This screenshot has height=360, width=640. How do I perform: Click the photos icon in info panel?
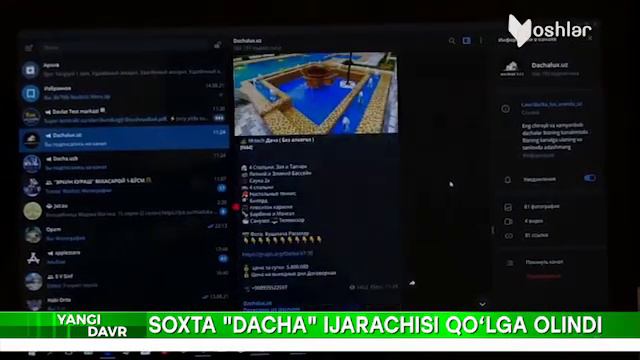coord(508,207)
